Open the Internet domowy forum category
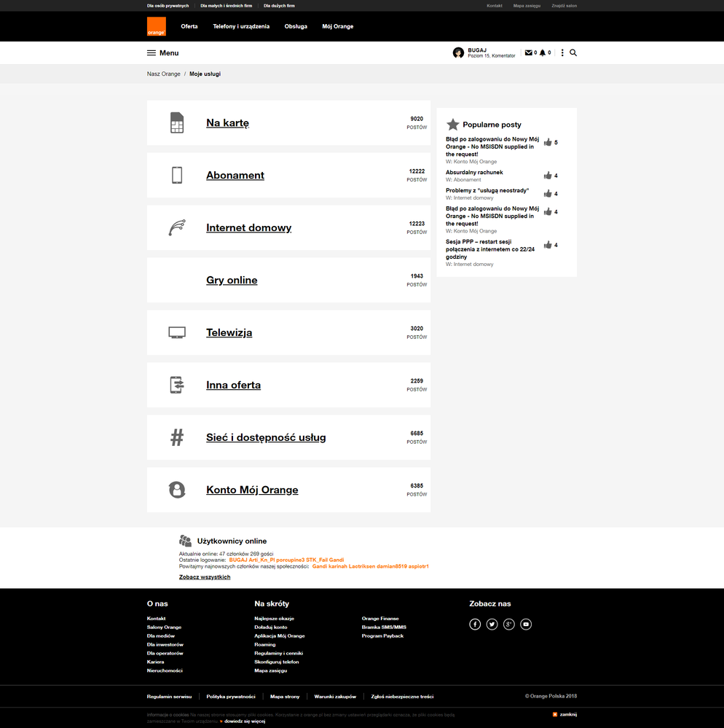Screen dimensions: 724x728 tap(248, 228)
